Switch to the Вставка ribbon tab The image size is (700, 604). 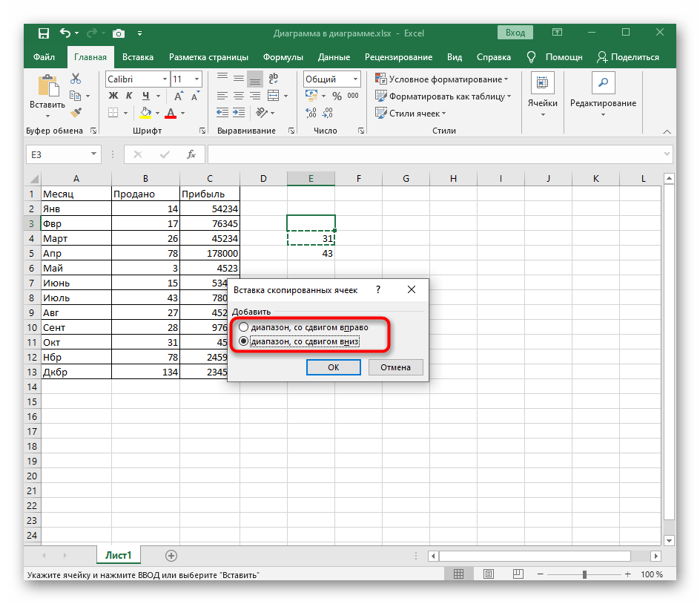point(138,57)
